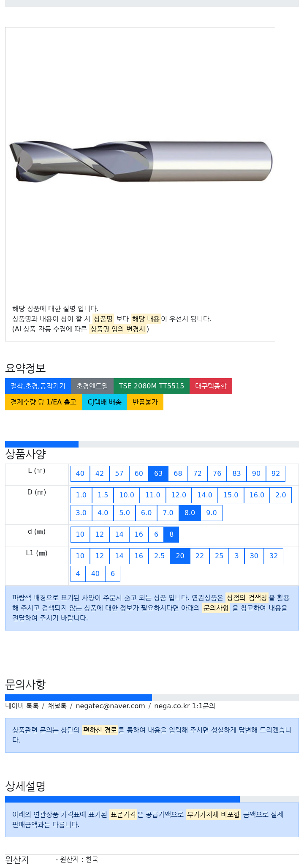This screenshot has height=868, width=304.
Task: Select L1 option 2.5
Action: tap(159, 556)
